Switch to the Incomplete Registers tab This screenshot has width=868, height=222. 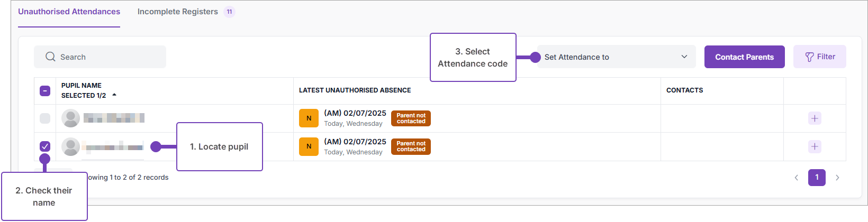pos(178,12)
